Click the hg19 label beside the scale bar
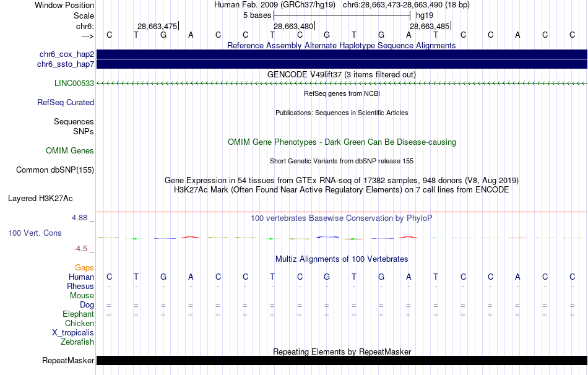This screenshot has width=588, height=375. [x=425, y=15]
